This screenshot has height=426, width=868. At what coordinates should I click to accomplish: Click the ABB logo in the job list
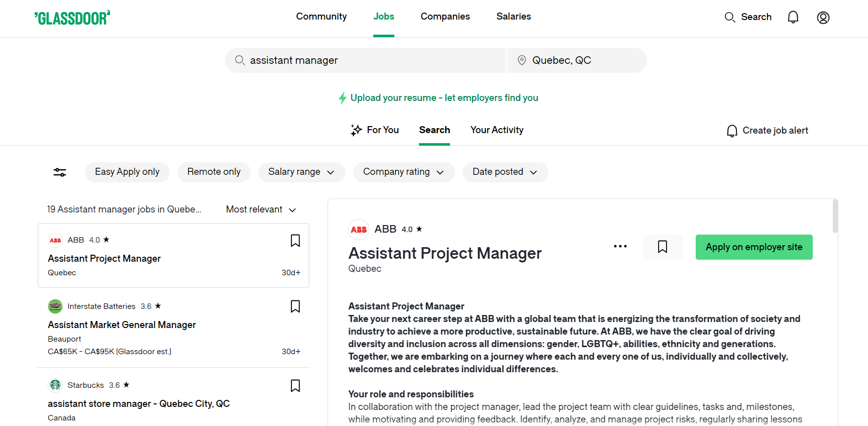[x=55, y=240]
